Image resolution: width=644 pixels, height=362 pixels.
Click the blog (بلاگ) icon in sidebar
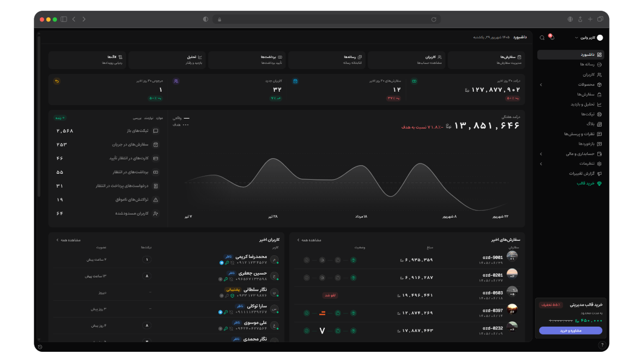(x=599, y=124)
